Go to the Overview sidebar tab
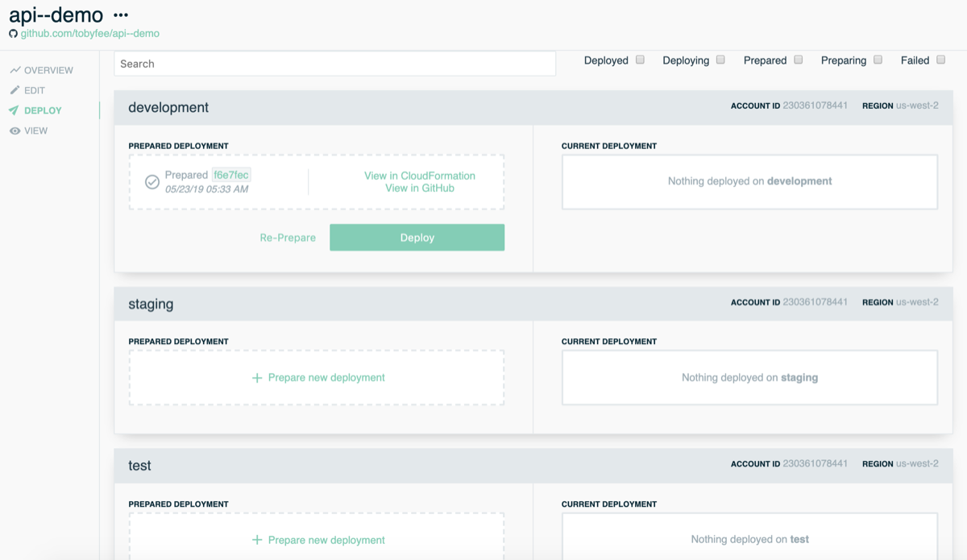Screen dimensions: 967x560 coord(48,71)
